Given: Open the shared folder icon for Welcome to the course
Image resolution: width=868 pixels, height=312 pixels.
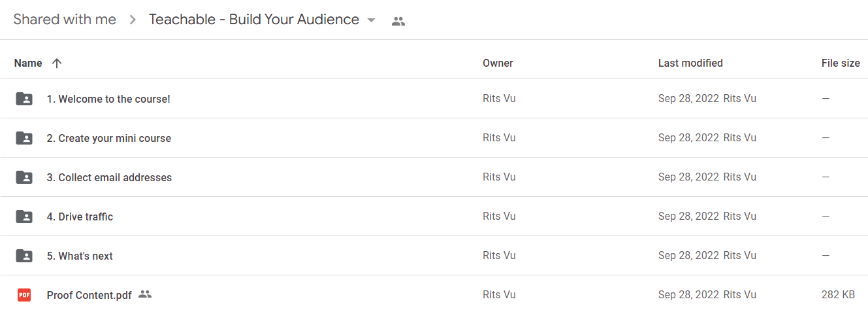Looking at the screenshot, I should (x=24, y=99).
